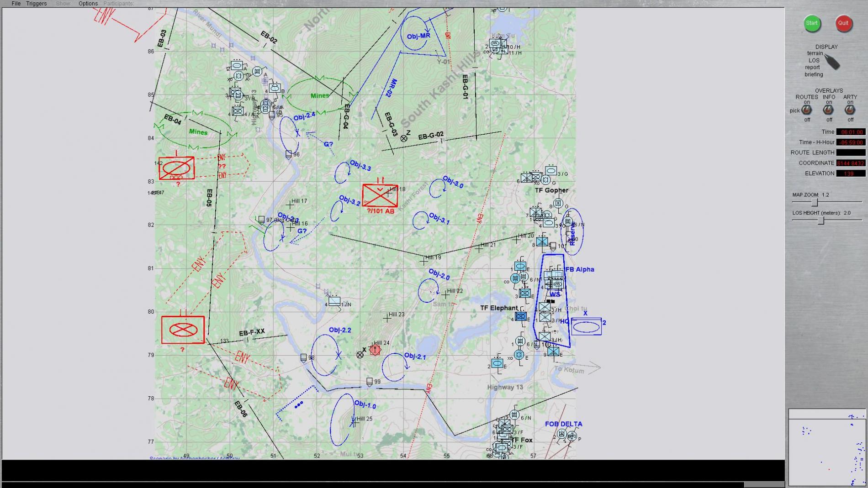Move the LOS HEIGHT slider handle
This screenshot has height=488, width=868.
[x=821, y=220]
